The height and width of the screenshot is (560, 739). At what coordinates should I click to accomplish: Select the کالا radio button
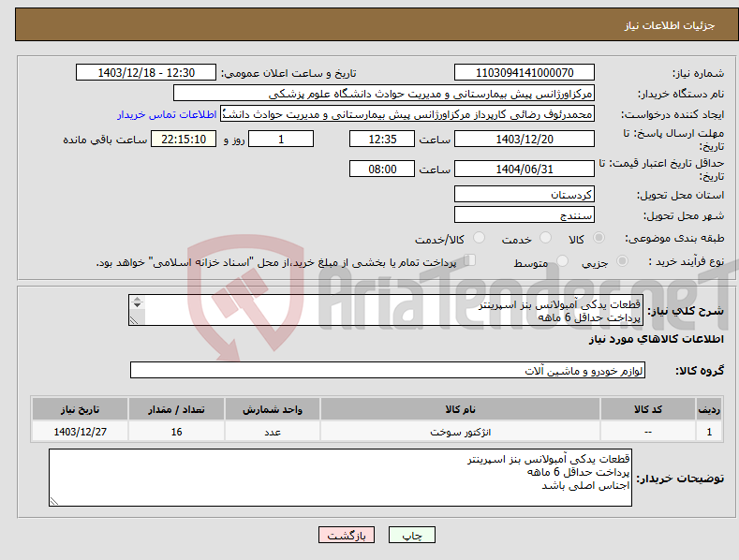(x=599, y=238)
